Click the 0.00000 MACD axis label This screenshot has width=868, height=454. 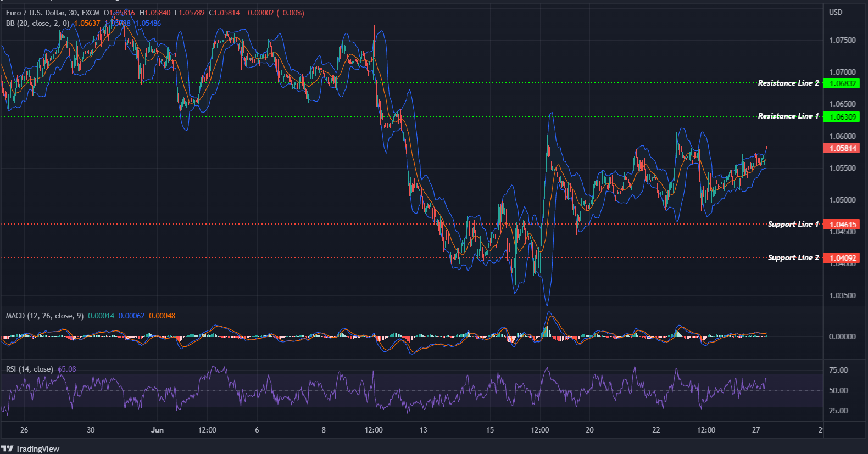[x=842, y=337]
